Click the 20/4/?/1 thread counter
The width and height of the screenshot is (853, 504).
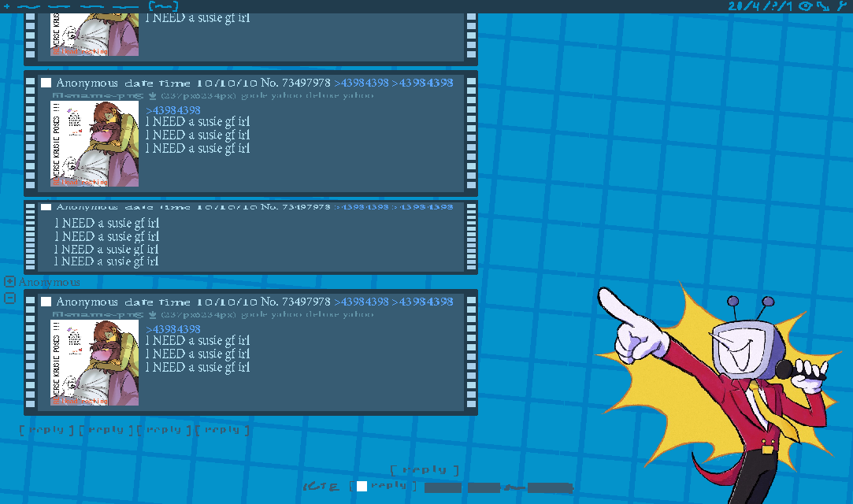click(x=761, y=6)
